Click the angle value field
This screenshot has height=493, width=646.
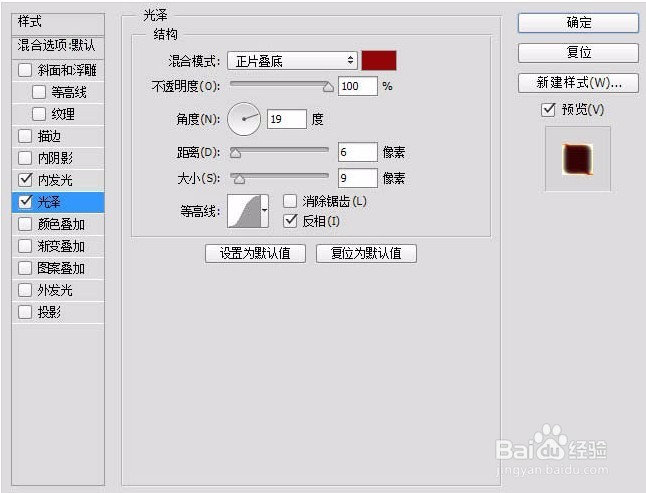(x=287, y=119)
